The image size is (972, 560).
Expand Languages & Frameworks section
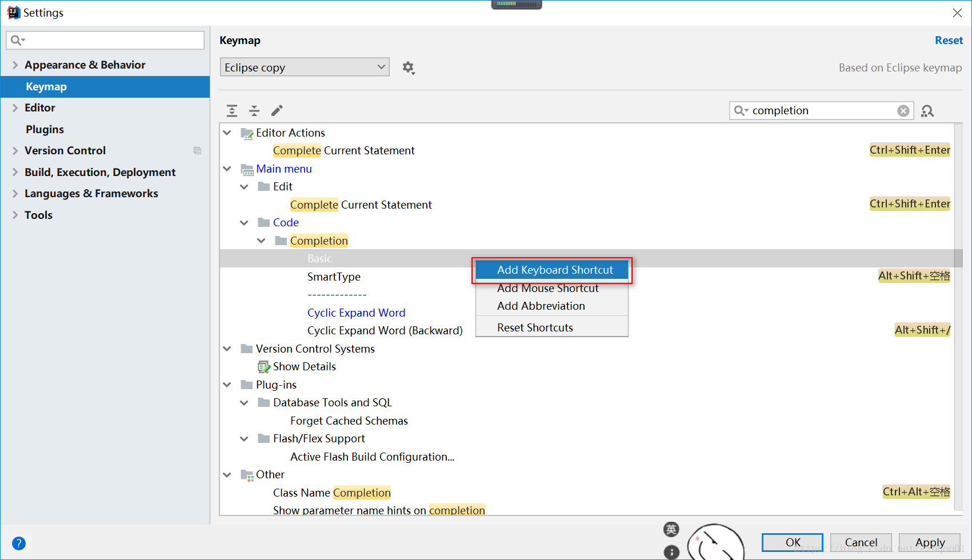(x=15, y=194)
